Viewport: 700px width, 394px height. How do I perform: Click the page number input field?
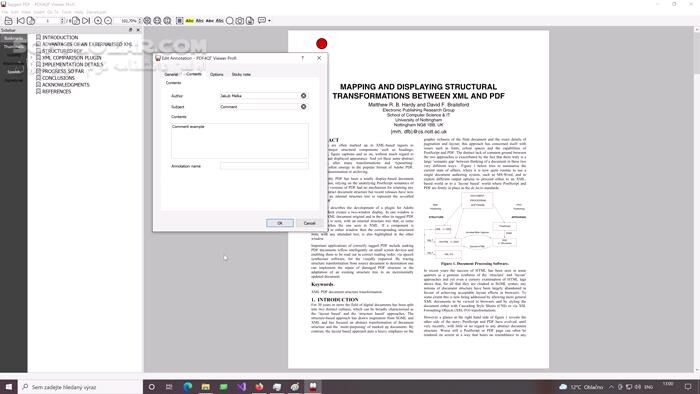(48, 21)
